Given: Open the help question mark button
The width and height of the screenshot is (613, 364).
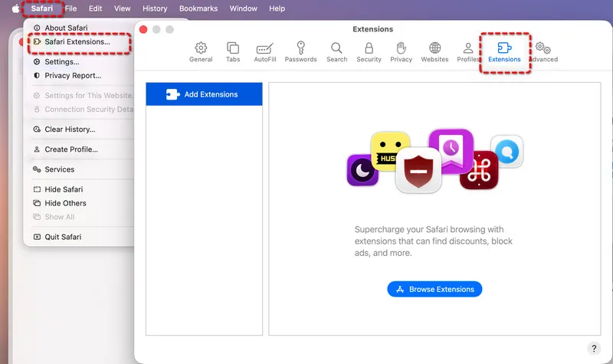Looking at the screenshot, I should tap(594, 349).
